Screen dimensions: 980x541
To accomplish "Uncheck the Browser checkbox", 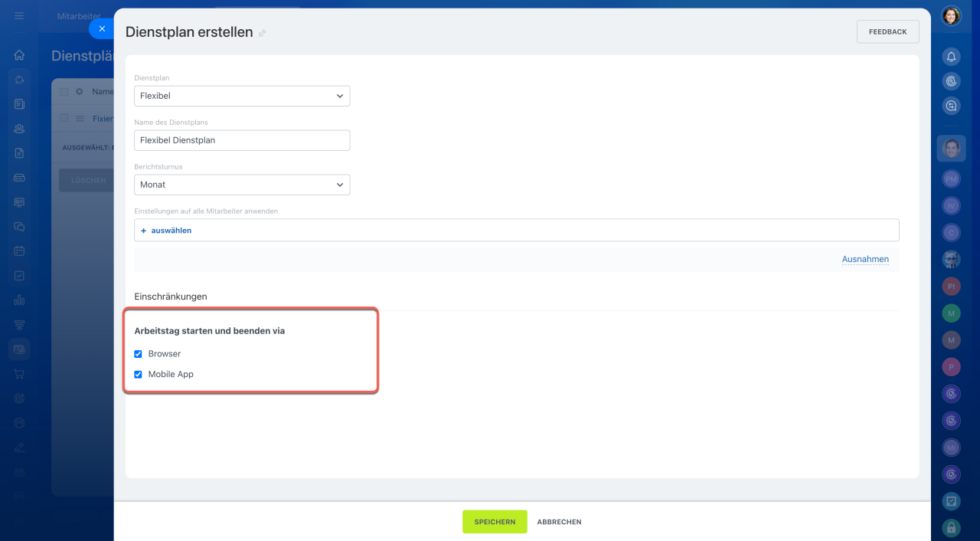I will pos(139,354).
